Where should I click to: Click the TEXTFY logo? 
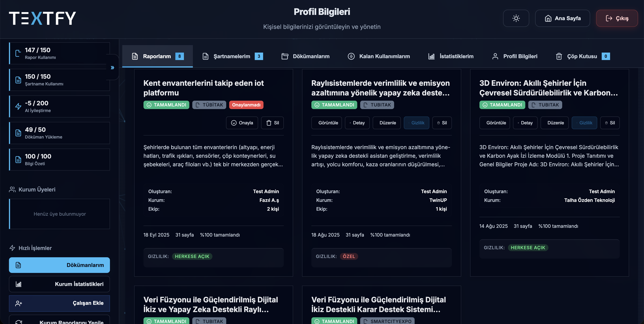tap(42, 18)
